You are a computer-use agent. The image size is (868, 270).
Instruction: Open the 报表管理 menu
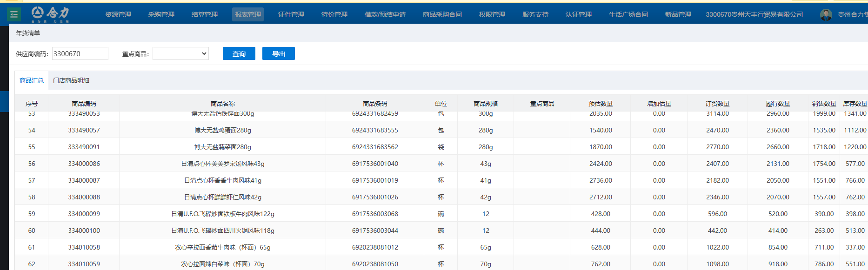247,14
